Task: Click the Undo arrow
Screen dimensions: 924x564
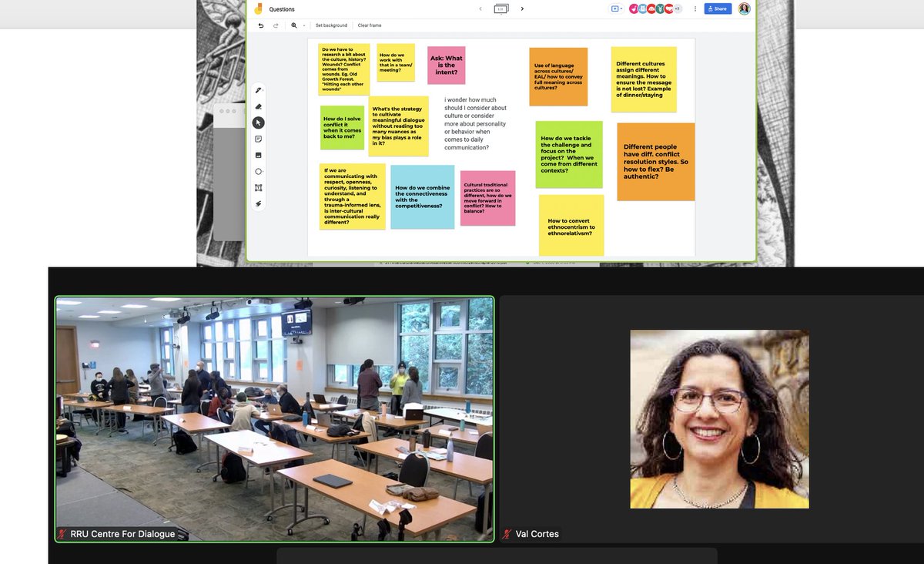Action: [261, 25]
